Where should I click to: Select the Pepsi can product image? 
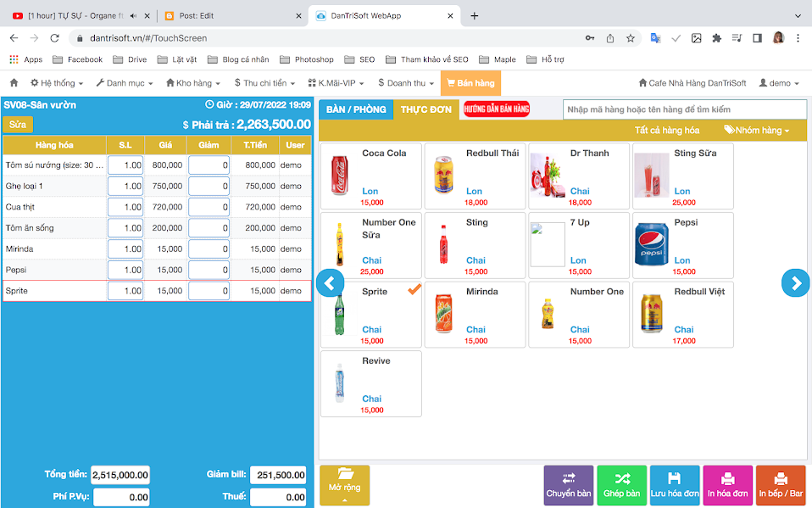[652, 244]
